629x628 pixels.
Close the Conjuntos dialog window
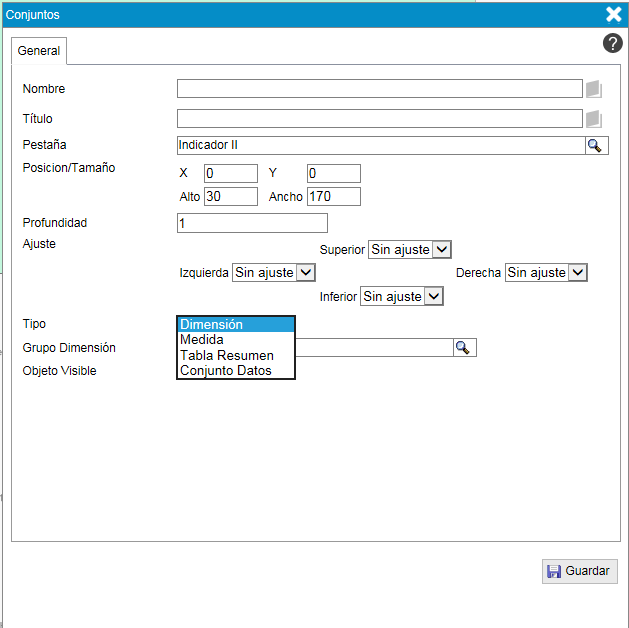(x=613, y=14)
